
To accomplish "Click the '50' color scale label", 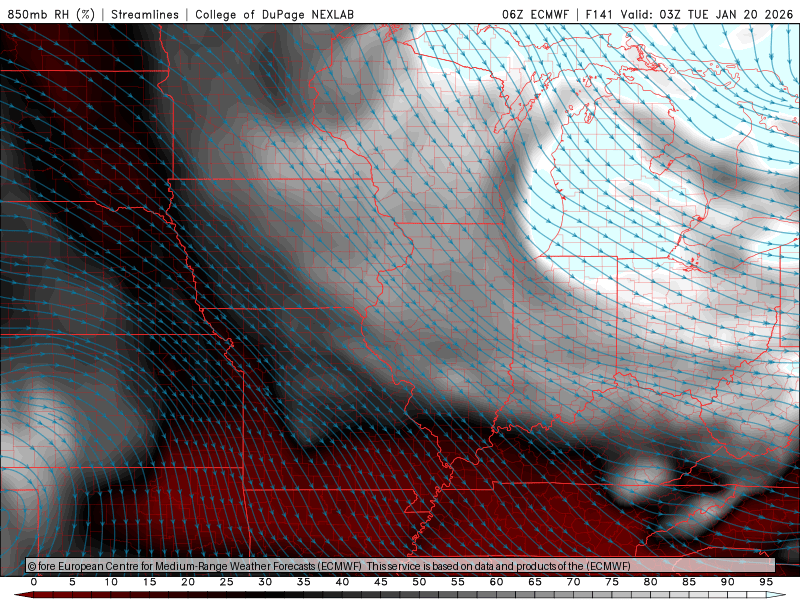I will (x=419, y=582).
